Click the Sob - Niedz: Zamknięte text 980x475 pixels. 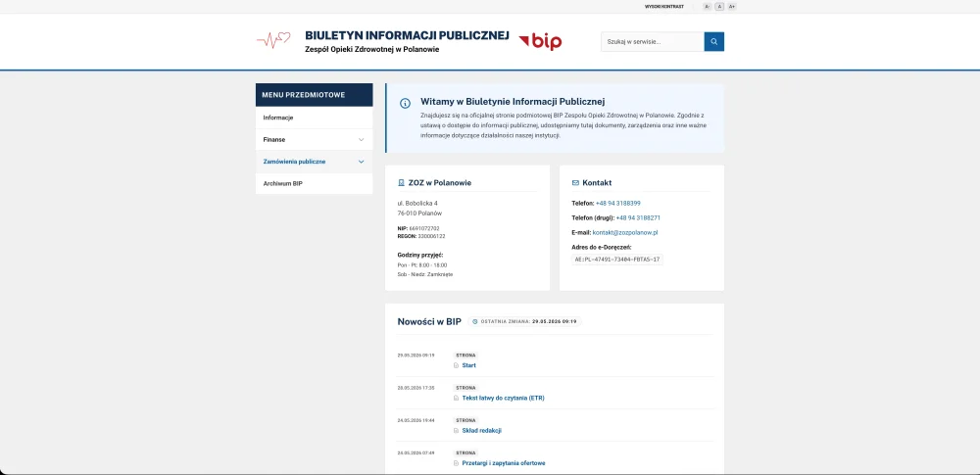pos(425,274)
